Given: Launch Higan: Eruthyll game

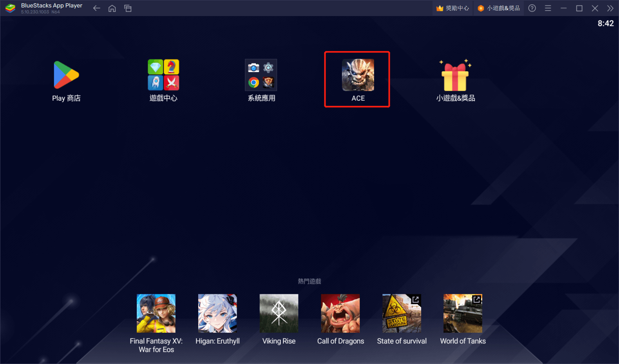Looking at the screenshot, I should [x=217, y=314].
